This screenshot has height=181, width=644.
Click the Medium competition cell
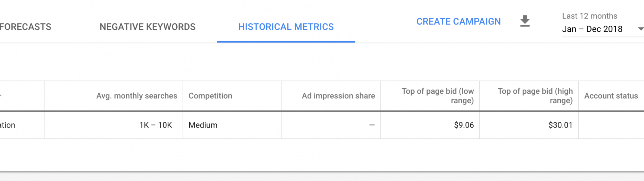point(203,125)
